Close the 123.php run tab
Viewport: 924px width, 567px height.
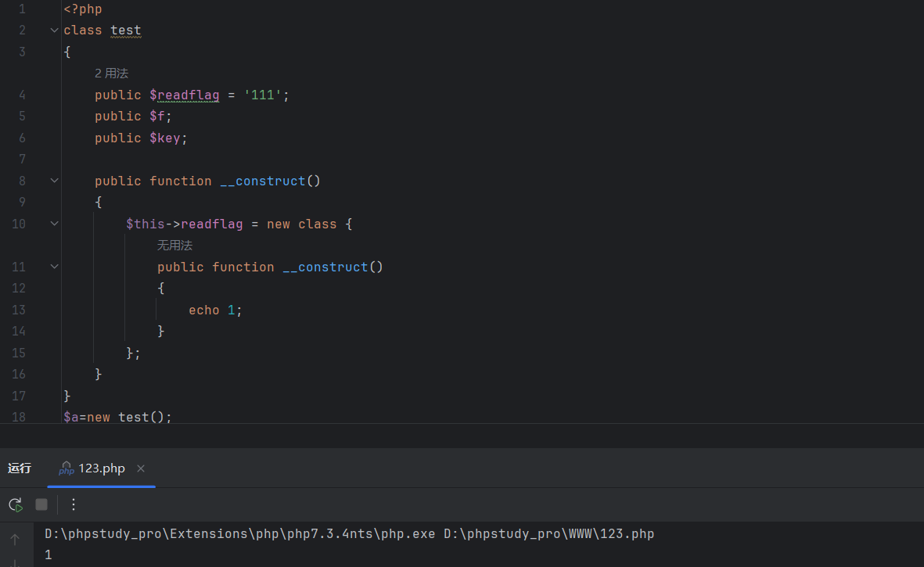141,468
